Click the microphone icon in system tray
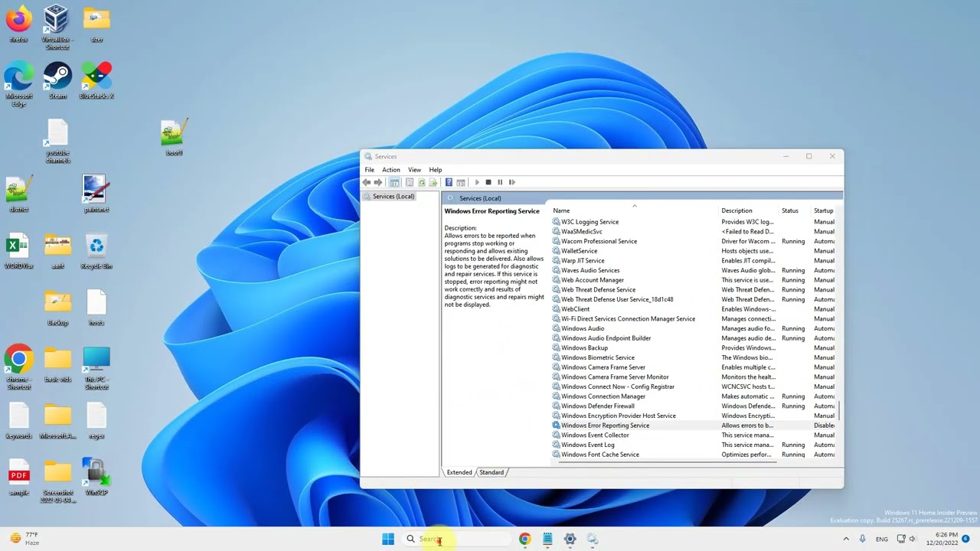This screenshot has height=551, width=980. pos(863,539)
